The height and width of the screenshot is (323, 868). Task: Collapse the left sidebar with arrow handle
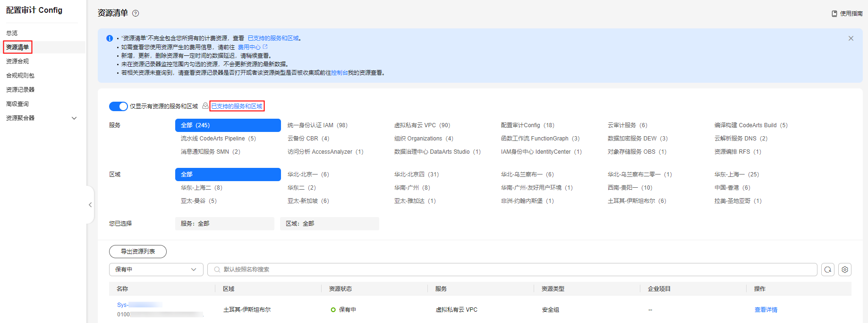point(90,205)
